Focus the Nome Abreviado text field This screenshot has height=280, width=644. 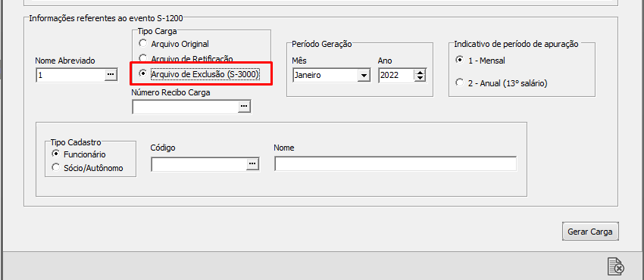pyautogui.click(x=70, y=75)
